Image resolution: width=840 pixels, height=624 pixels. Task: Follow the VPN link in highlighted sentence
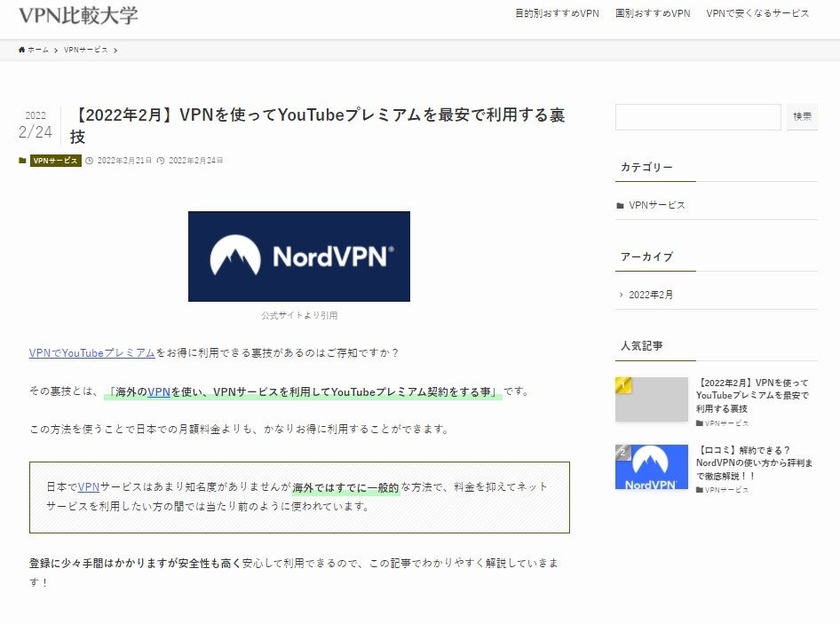[159, 392]
